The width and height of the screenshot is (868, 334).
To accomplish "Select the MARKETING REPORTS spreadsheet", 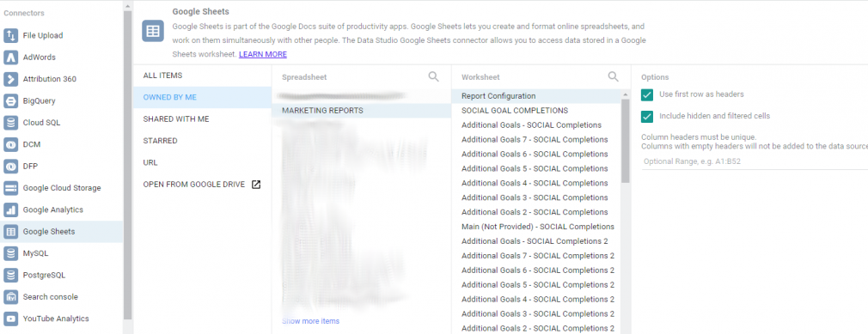I will pos(362,111).
